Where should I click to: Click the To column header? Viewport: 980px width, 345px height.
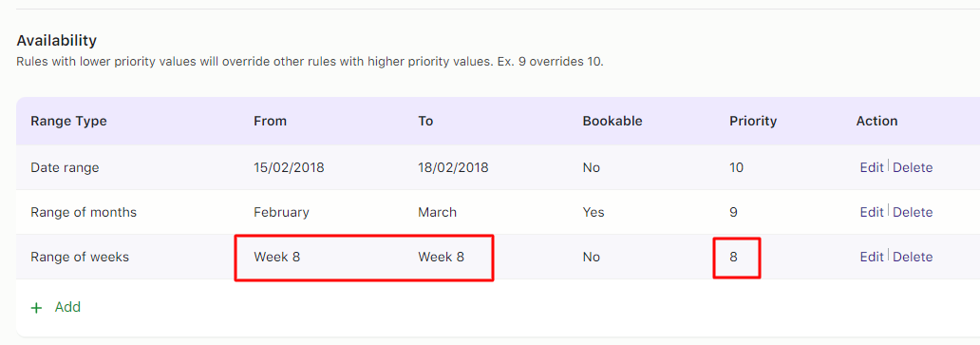425,122
